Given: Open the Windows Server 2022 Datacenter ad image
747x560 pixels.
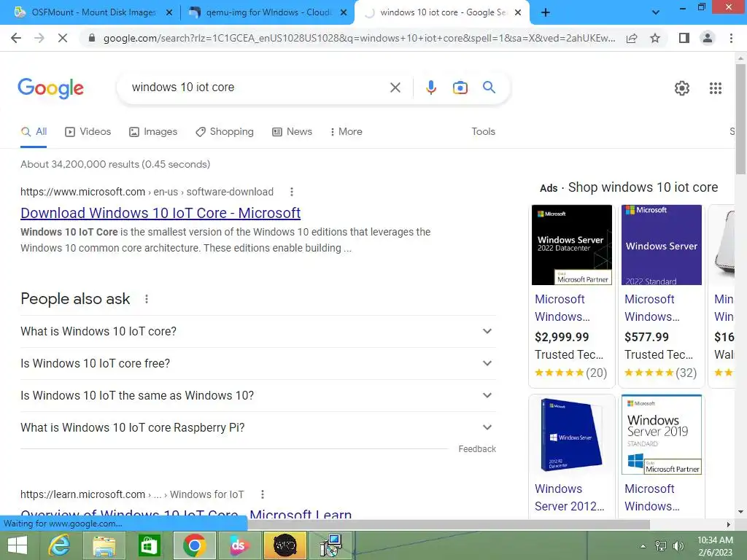Looking at the screenshot, I should (572, 245).
